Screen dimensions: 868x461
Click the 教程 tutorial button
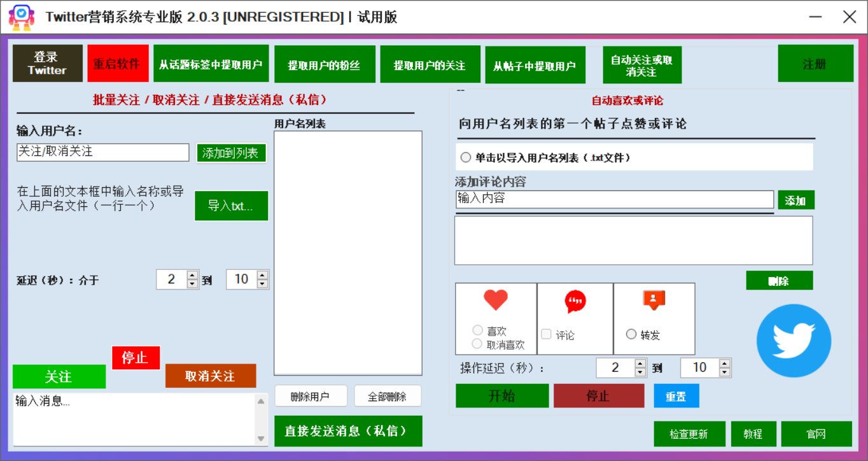coord(754,434)
